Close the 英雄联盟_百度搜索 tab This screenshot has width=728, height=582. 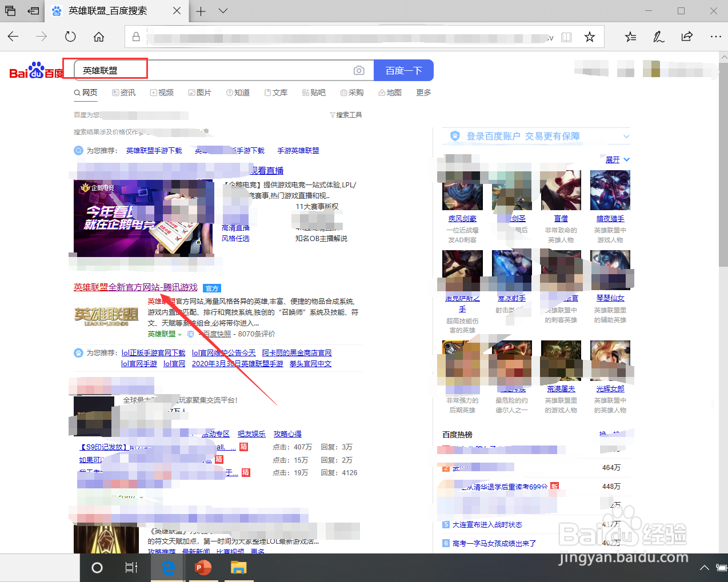(177, 10)
